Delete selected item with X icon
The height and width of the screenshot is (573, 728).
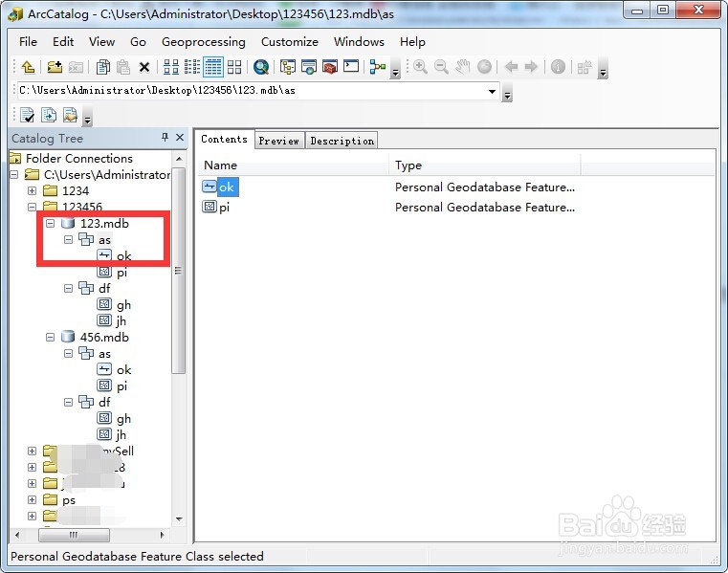click(x=144, y=67)
